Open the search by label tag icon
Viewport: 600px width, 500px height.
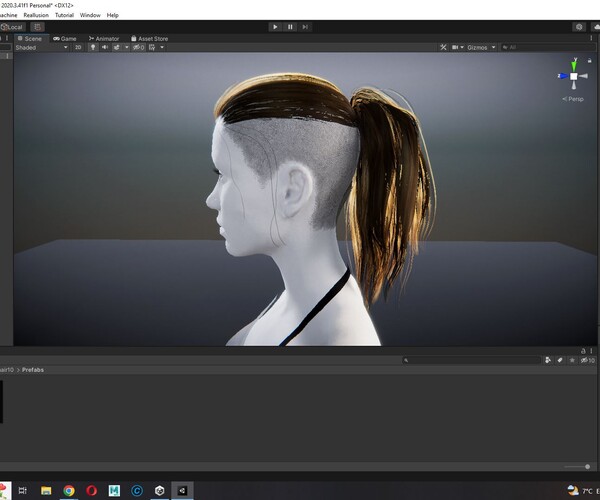pyautogui.click(x=560, y=360)
